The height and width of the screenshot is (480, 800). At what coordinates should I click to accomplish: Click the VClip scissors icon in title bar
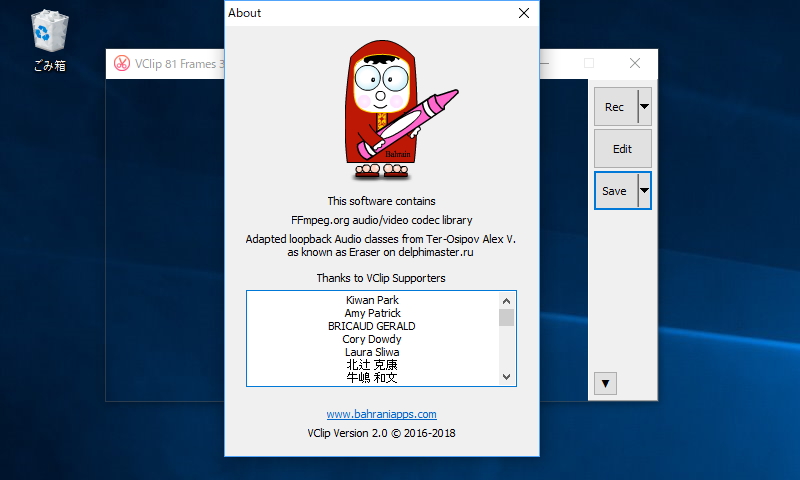(121, 63)
